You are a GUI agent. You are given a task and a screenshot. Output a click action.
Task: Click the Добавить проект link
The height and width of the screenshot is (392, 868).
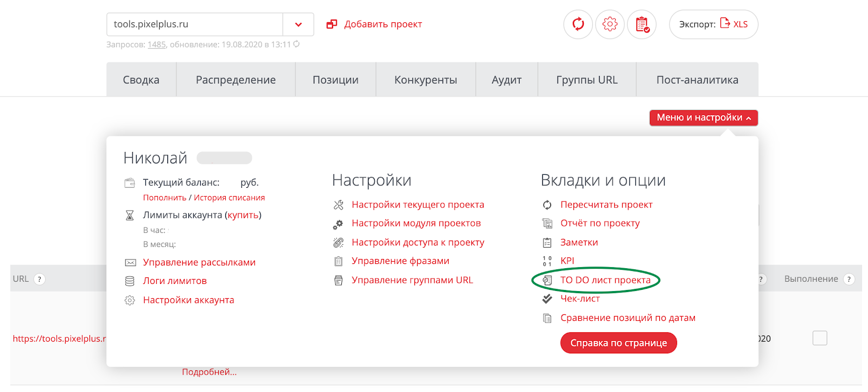(383, 24)
